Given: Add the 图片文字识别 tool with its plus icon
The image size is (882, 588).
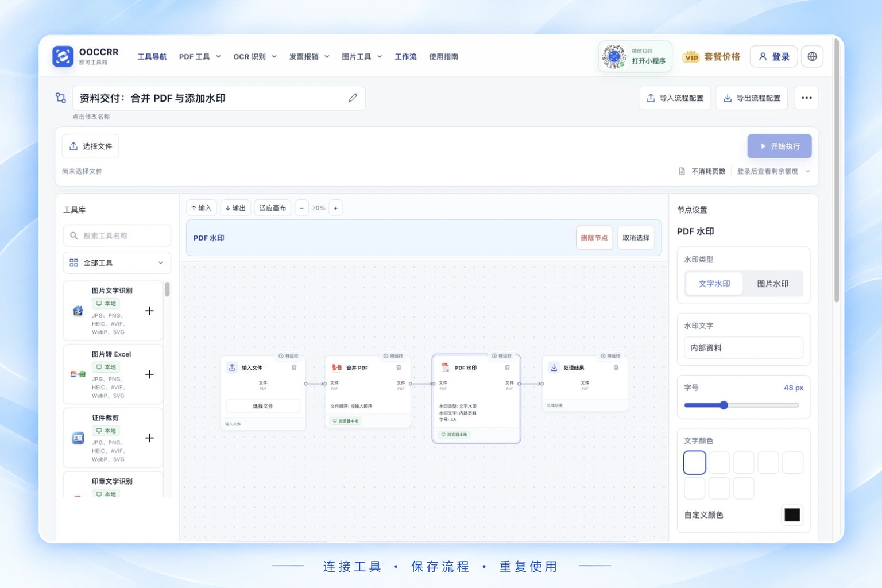Looking at the screenshot, I should (x=149, y=311).
